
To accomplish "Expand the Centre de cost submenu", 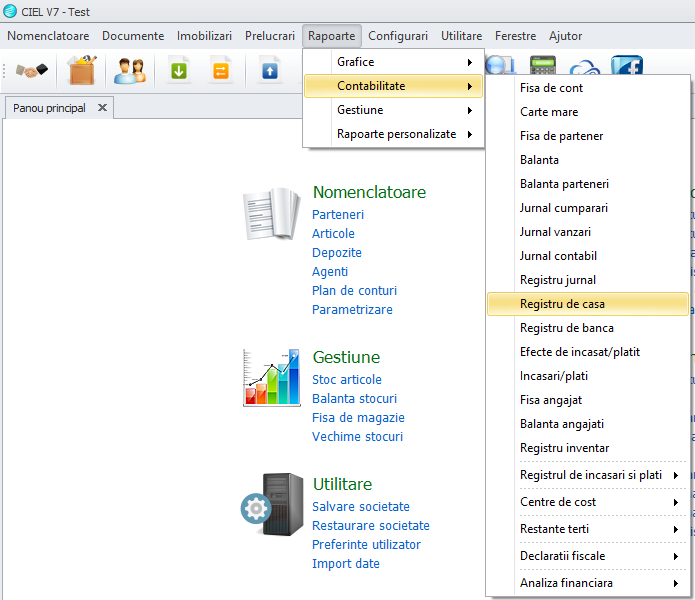I will point(588,502).
